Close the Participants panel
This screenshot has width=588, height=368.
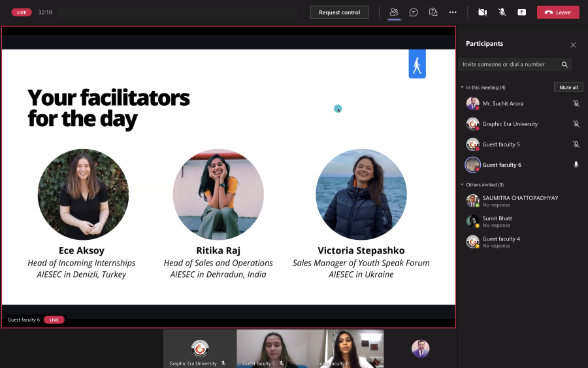(573, 45)
